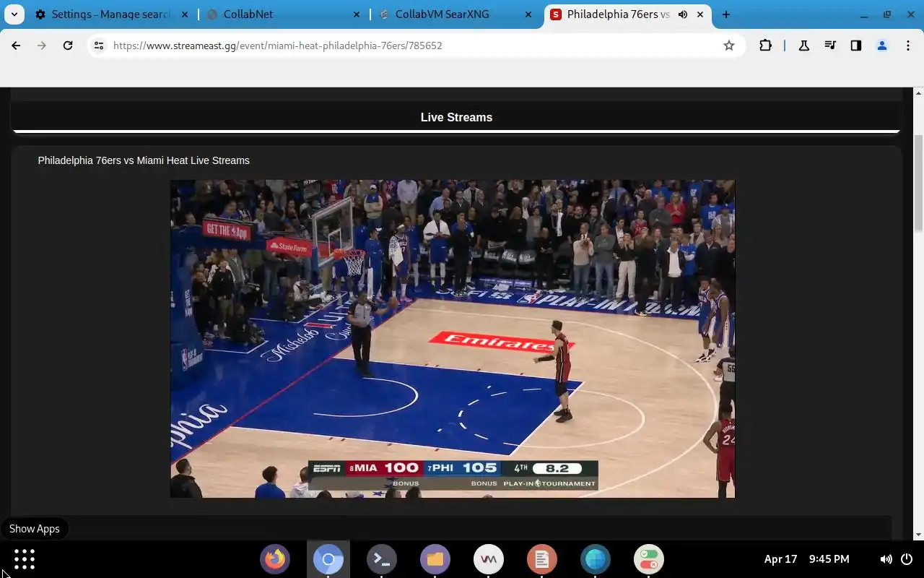The height and width of the screenshot is (578, 924).
Task: Launch Firefox from the dock
Action: pos(275,559)
